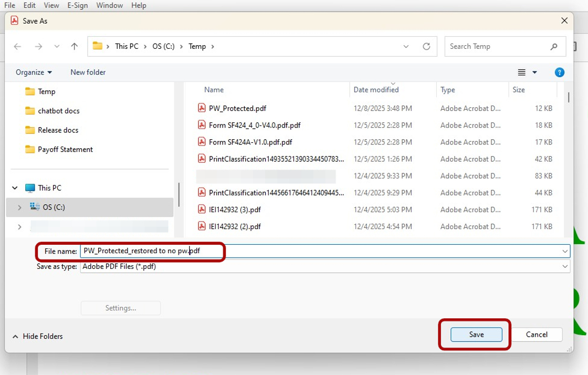Open the File menu in Acrobat
This screenshot has height=375, width=588.
(x=10, y=5)
